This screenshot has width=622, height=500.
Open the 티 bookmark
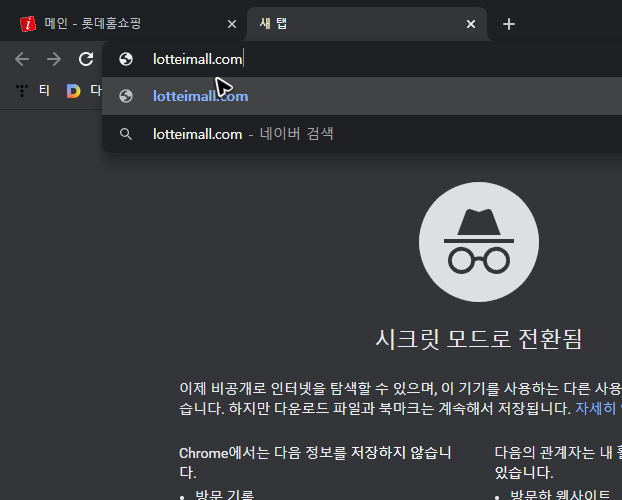point(44,90)
